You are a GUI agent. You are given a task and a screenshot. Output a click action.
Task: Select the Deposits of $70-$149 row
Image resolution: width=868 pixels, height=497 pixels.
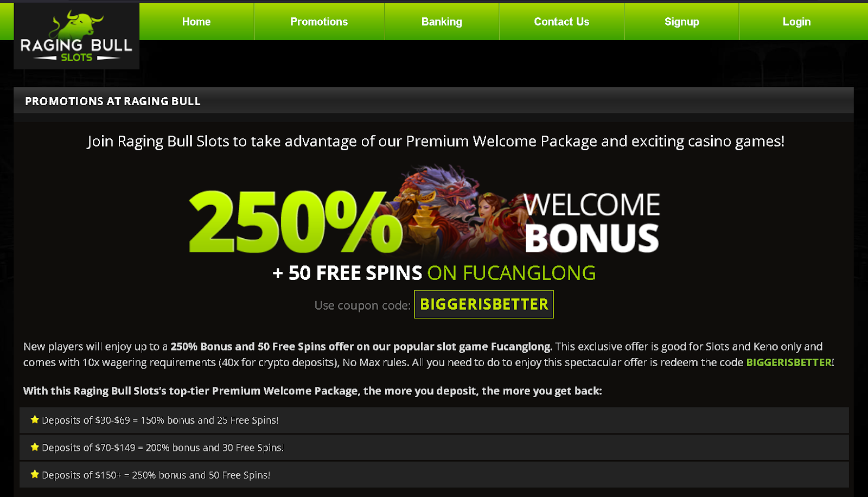coord(434,448)
